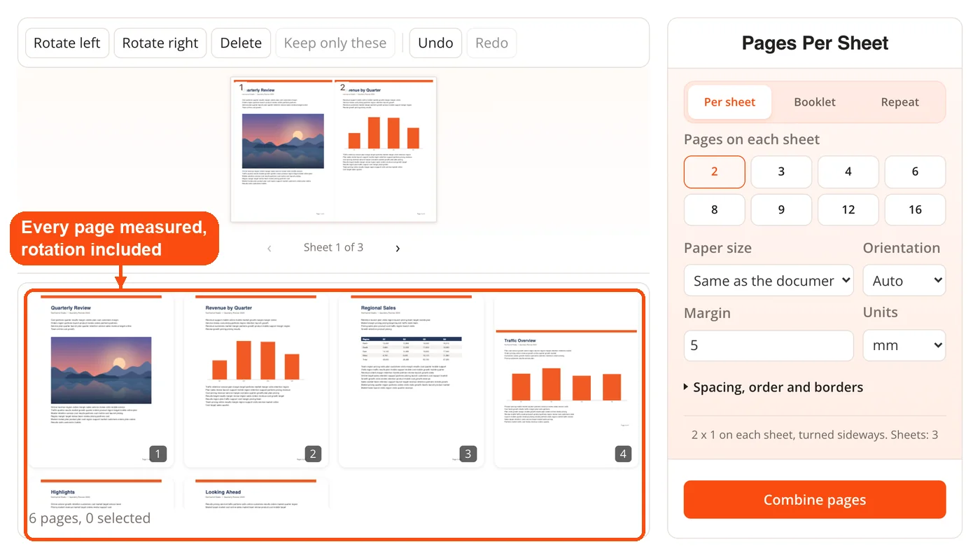Delete the selected pages
The height and width of the screenshot is (556, 980).
tap(241, 43)
